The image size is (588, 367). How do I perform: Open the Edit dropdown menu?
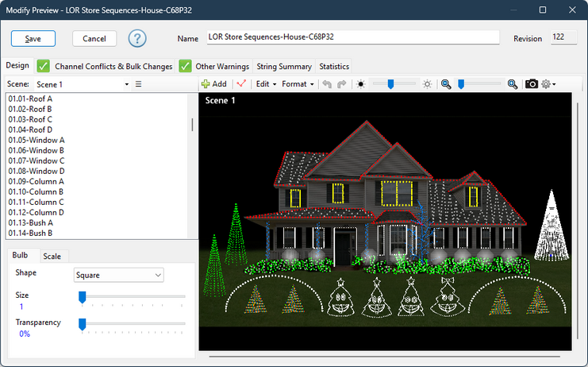tap(266, 84)
